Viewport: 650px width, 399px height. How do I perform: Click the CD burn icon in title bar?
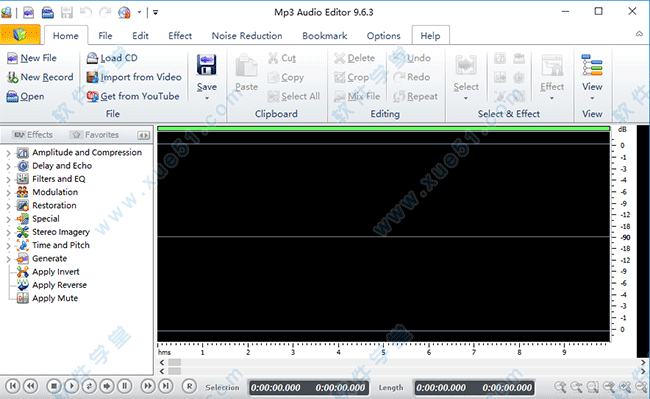click(x=124, y=12)
